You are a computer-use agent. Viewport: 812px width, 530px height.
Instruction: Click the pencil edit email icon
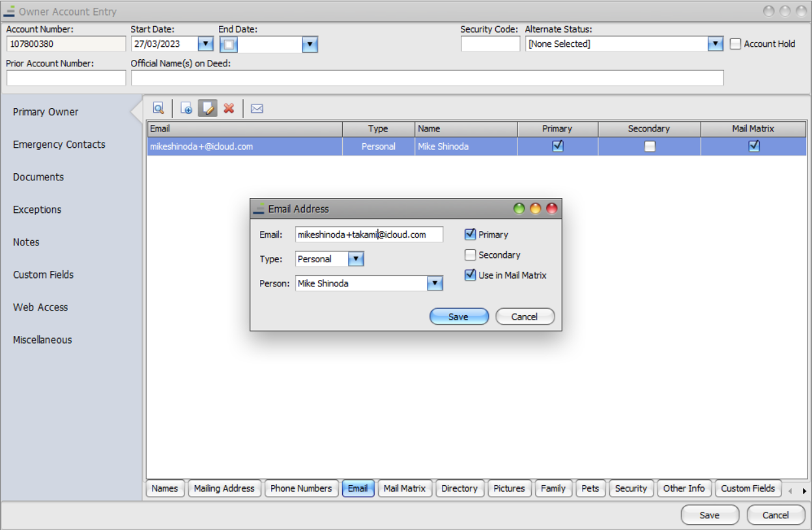tap(208, 109)
